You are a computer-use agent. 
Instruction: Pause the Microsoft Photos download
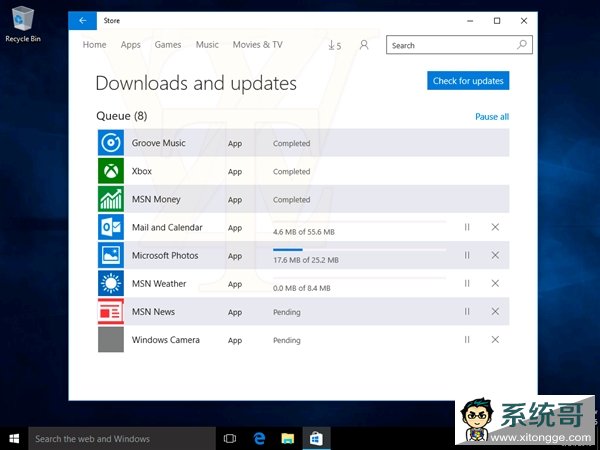pos(467,255)
